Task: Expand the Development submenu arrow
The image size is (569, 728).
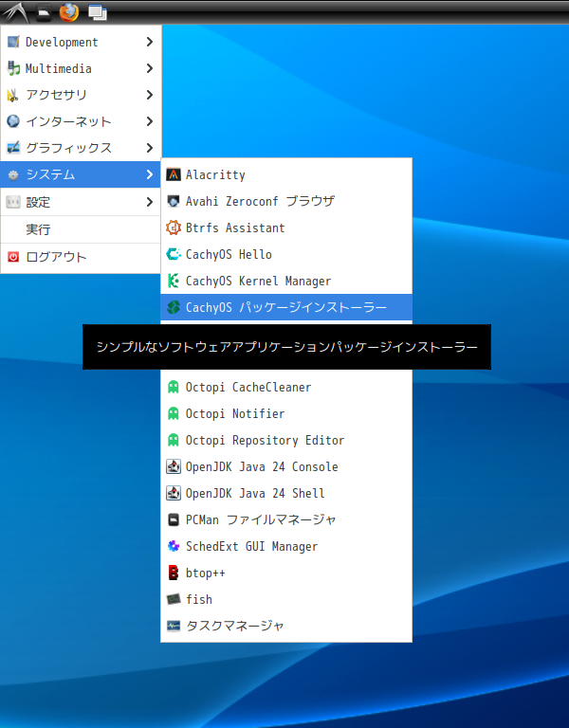Action: [x=149, y=42]
